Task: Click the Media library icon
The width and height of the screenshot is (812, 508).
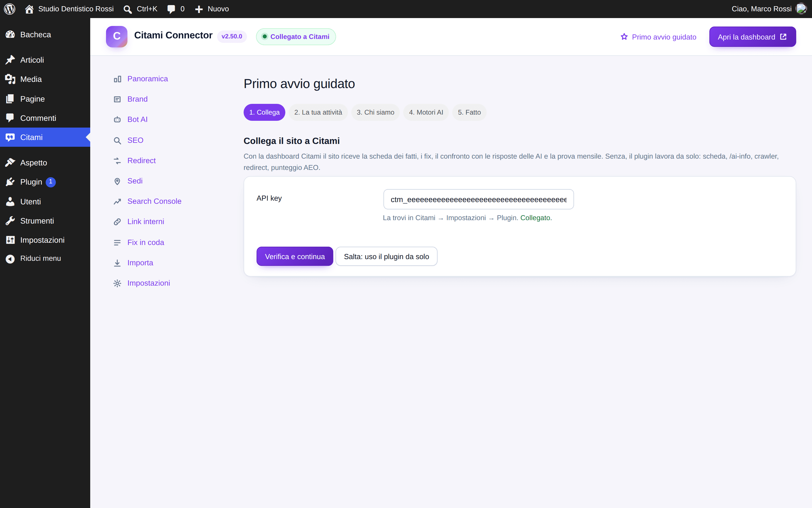Action: click(x=10, y=79)
